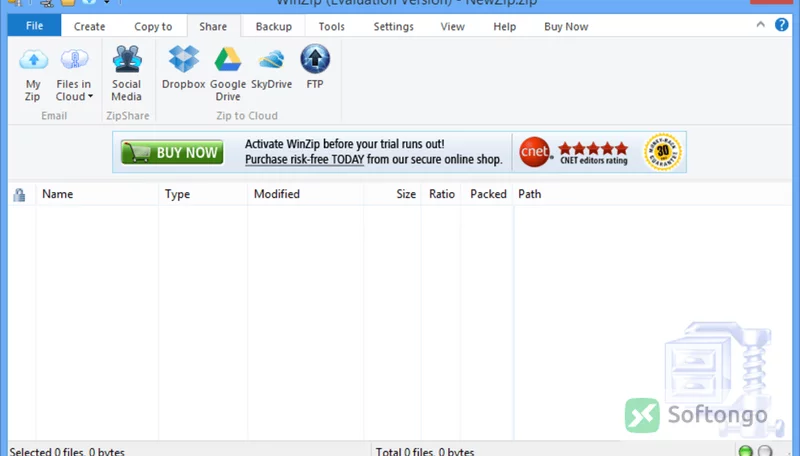Collapse the ribbon with the chevron
Screen dimensions: 800x456
[x=760, y=24]
